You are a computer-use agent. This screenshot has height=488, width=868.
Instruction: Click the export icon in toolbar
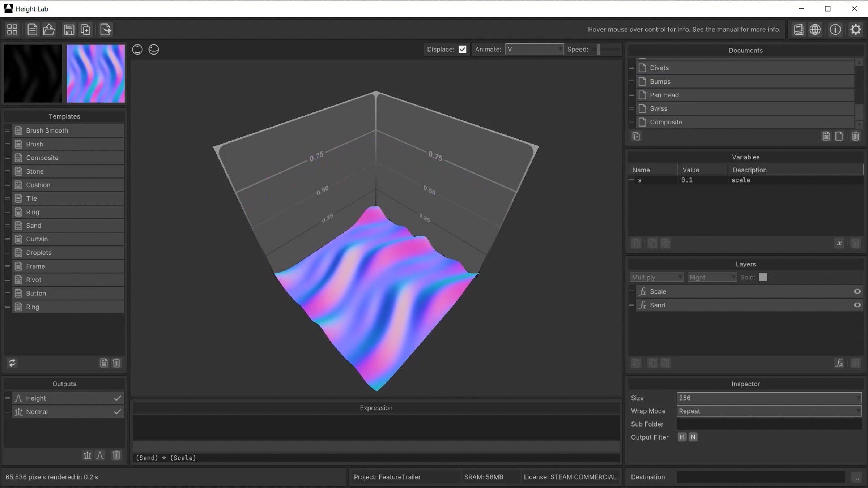pyautogui.click(x=106, y=30)
